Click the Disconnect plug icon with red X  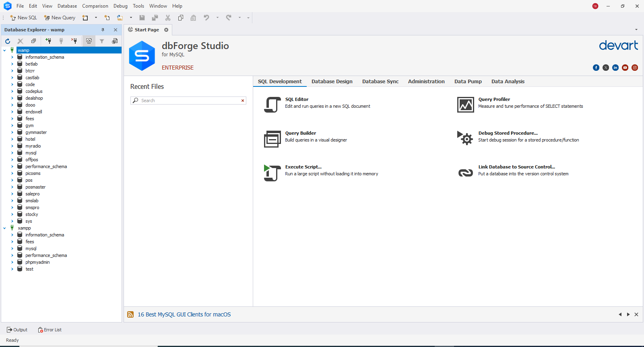coord(74,41)
